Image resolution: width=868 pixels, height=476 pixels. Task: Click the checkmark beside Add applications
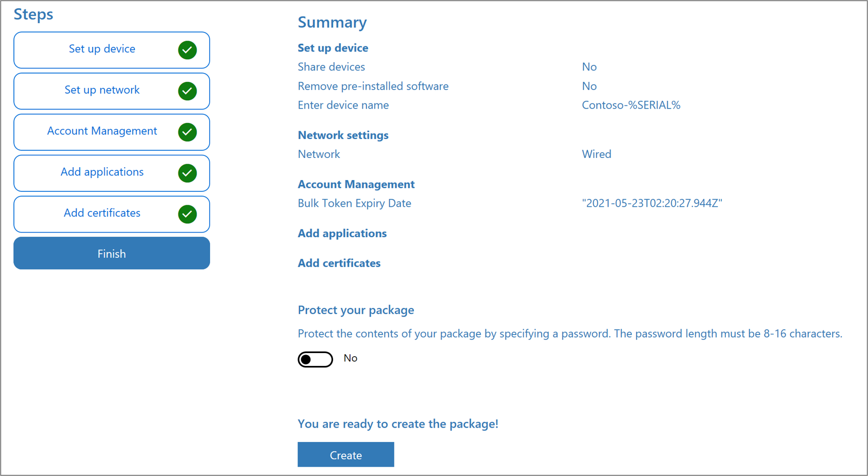point(188,173)
